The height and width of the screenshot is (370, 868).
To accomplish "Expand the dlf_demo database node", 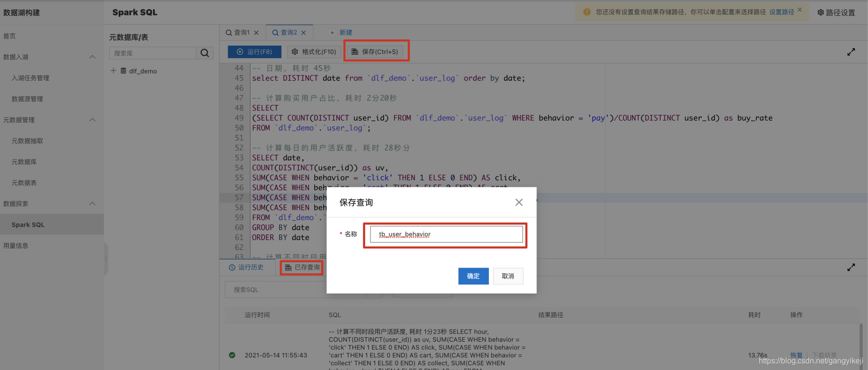I will 114,71.
